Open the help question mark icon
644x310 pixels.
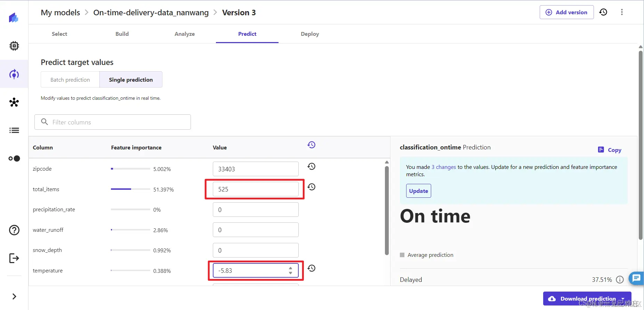tap(14, 230)
